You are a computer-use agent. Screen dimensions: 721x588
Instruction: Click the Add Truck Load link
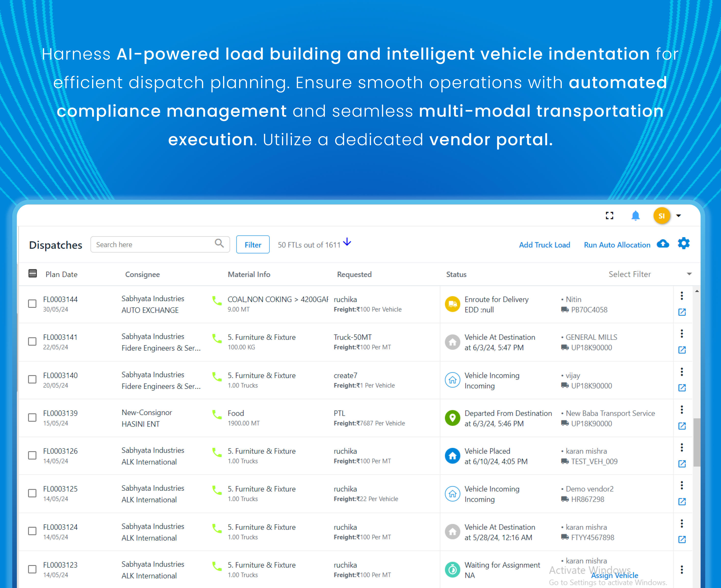pyautogui.click(x=544, y=245)
